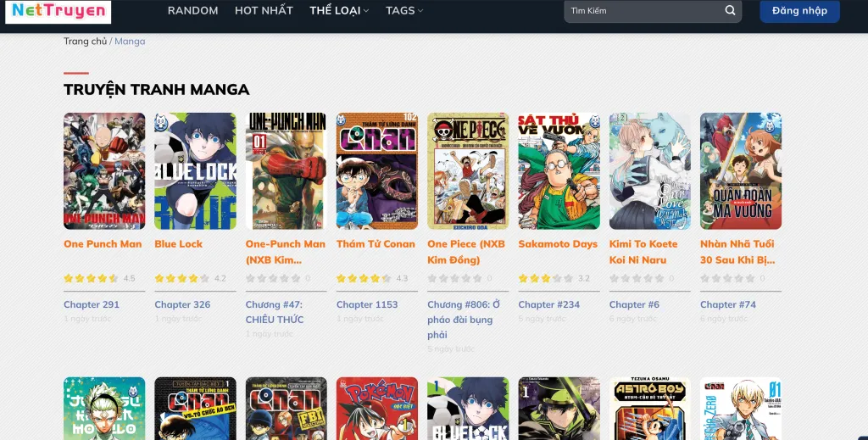Open the HOT NHẤT menu item
This screenshot has height=440, width=868.
[264, 10]
